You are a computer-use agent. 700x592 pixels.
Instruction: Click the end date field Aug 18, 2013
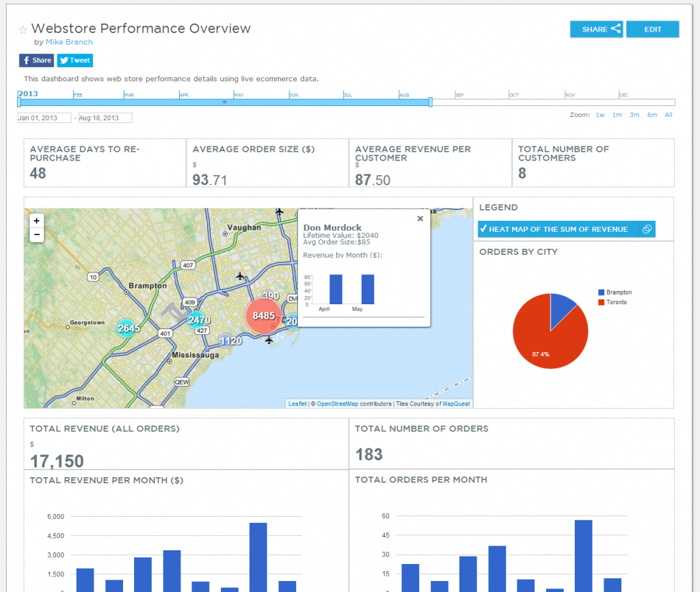105,118
